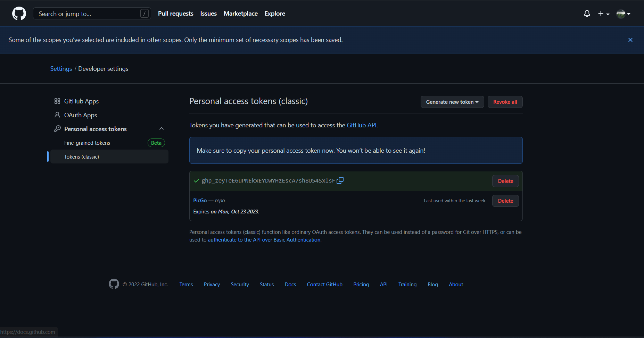This screenshot has height=338, width=644.
Task: Open GitHub home via the Octocat logo
Action: pyautogui.click(x=19, y=14)
